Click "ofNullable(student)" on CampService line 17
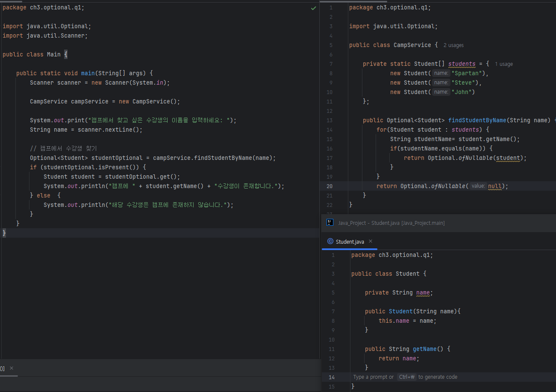 491,158
